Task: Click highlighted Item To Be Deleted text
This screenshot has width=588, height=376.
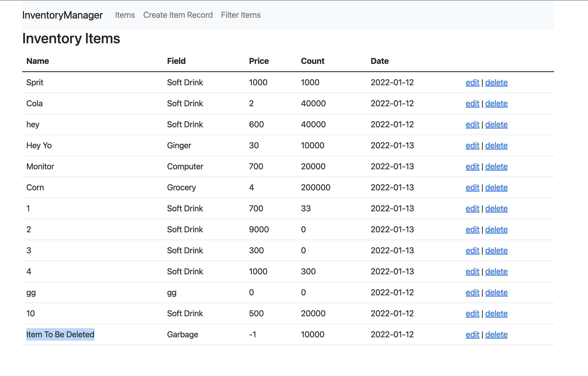Action: [60, 334]
